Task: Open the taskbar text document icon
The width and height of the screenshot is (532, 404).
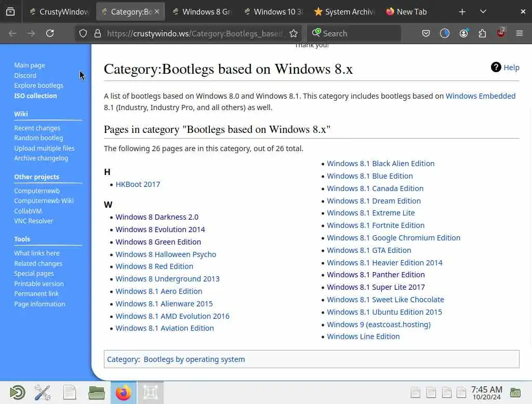Action: pos(70,393)
